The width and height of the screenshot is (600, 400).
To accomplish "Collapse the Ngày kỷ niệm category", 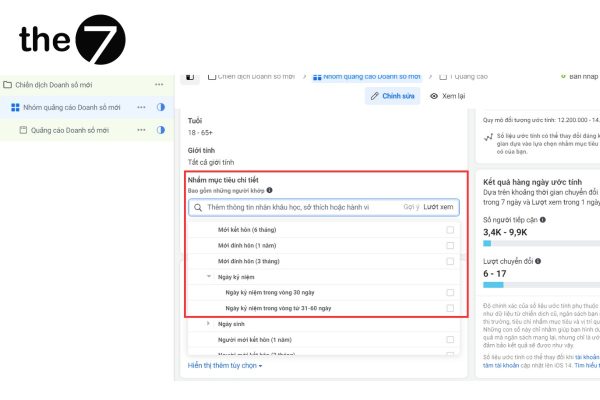I will [x=208, y=277].
